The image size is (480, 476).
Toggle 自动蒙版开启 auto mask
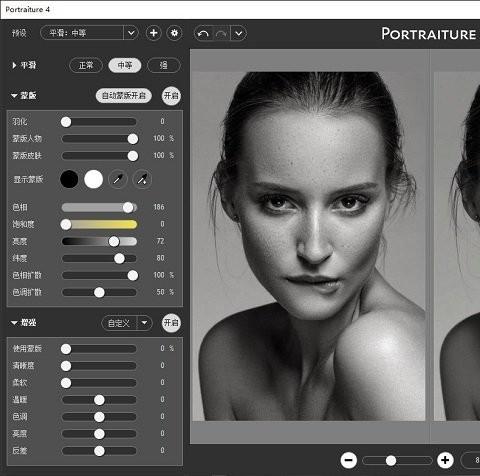(x=124, y=96)
